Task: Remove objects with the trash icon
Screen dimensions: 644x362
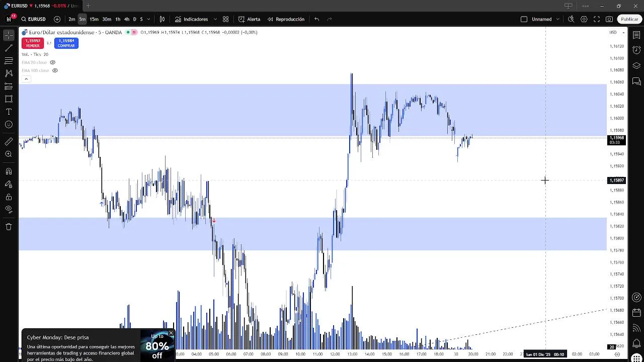Action: tap(9, 227)
